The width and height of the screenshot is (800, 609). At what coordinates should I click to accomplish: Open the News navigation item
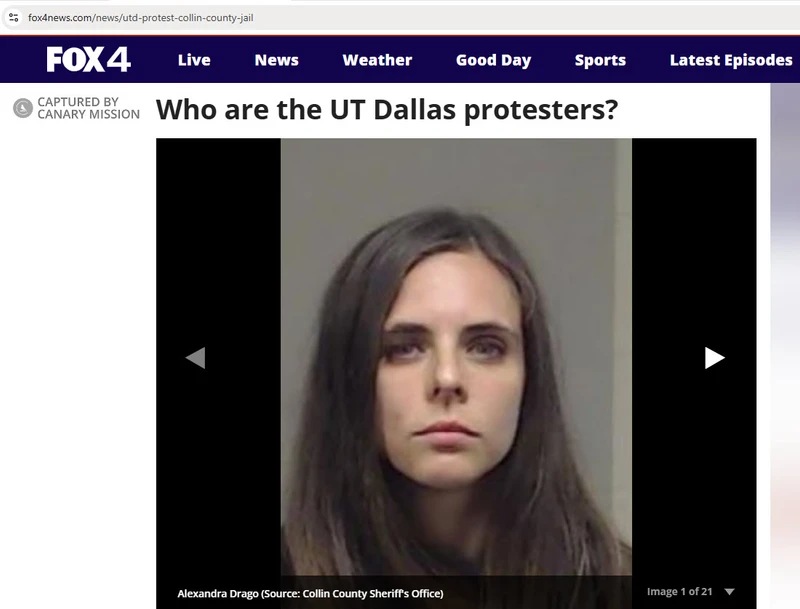pyautogui.click(x=277, y=60)
